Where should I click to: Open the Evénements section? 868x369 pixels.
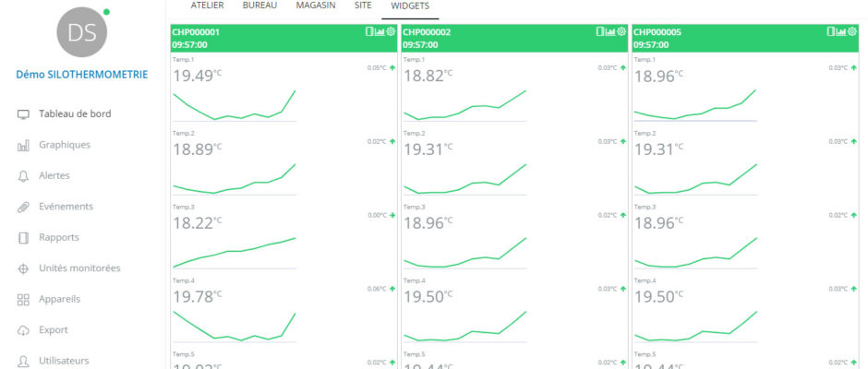coord(66,207)
